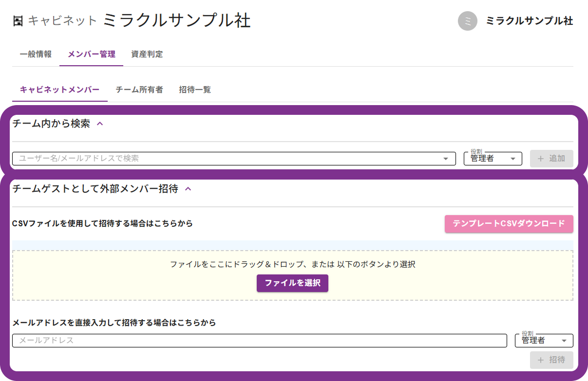Select the メンバー管理 tab
The height and width of the screenshot is (381, 588).
[91, 54]
